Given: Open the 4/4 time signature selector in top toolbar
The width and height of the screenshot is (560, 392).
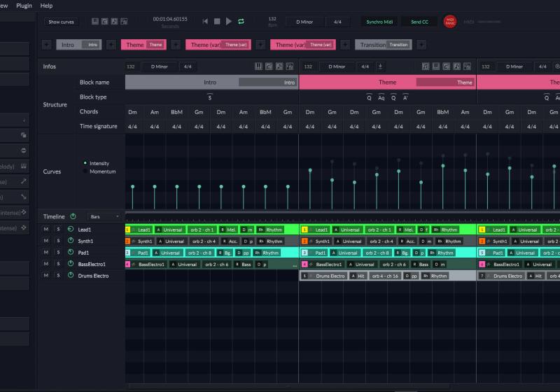Looking at the screenshot, I should tap(337, 22).
